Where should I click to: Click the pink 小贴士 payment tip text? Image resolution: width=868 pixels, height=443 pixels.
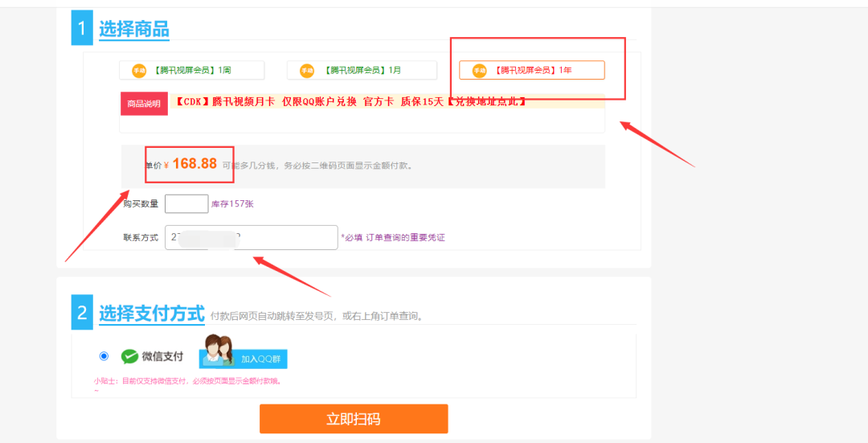point(188,381)
